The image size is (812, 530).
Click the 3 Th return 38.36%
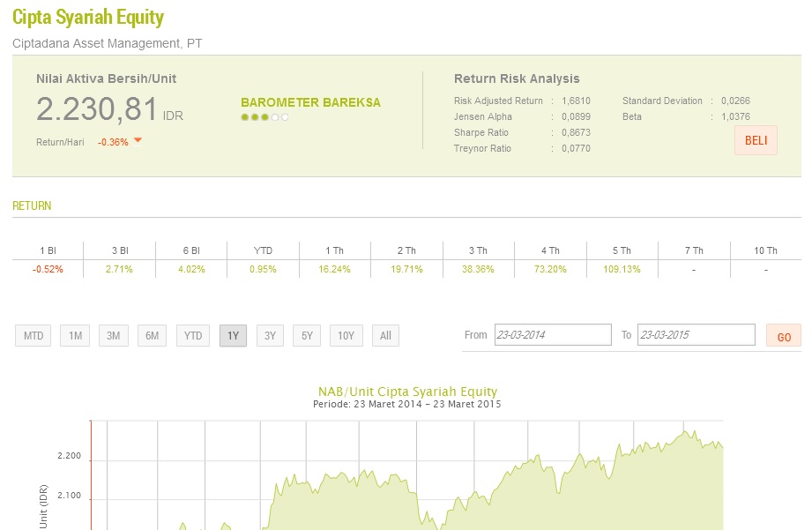(x=478, y=269)
